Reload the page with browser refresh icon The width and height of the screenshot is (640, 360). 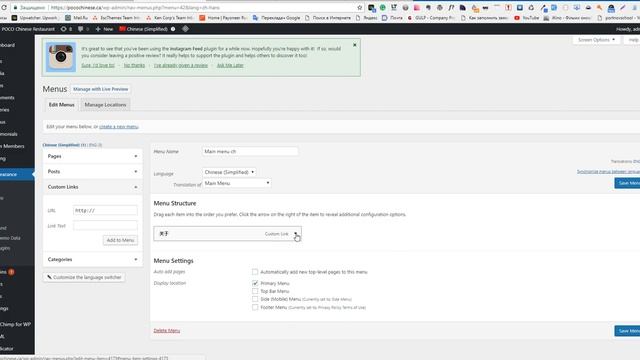(4, 7)
